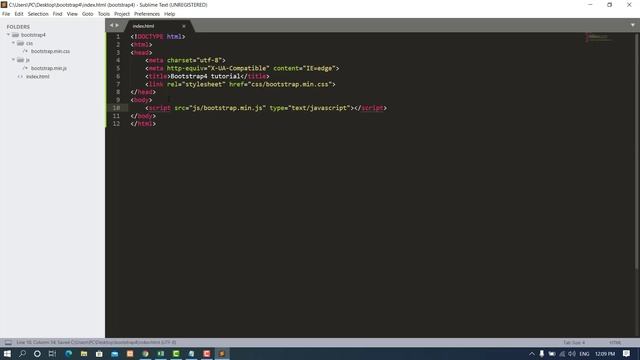Open the Edit menu

19,14
